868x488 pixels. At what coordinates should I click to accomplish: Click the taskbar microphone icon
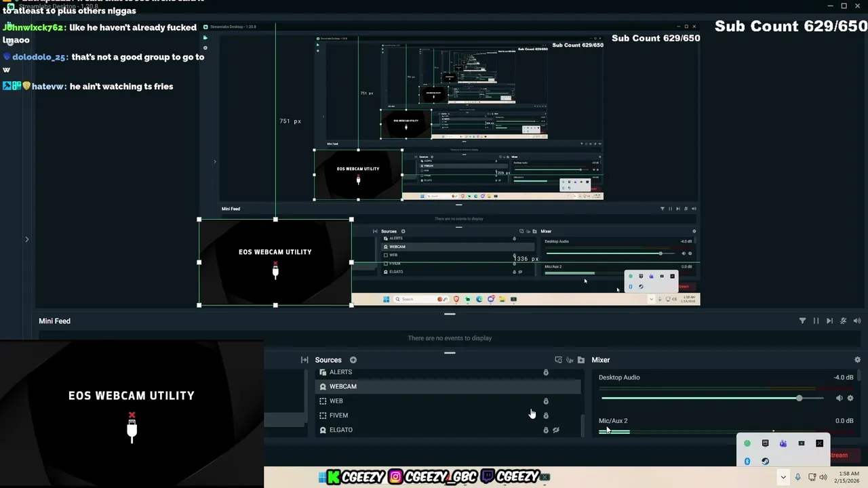coord(798,477)
